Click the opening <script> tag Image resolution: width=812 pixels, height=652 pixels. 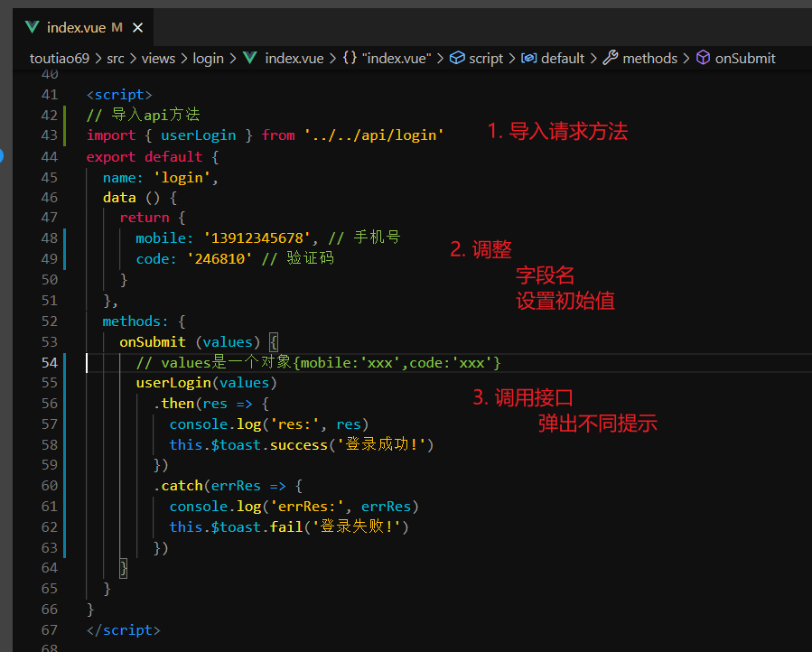click(x=119, y=95)
